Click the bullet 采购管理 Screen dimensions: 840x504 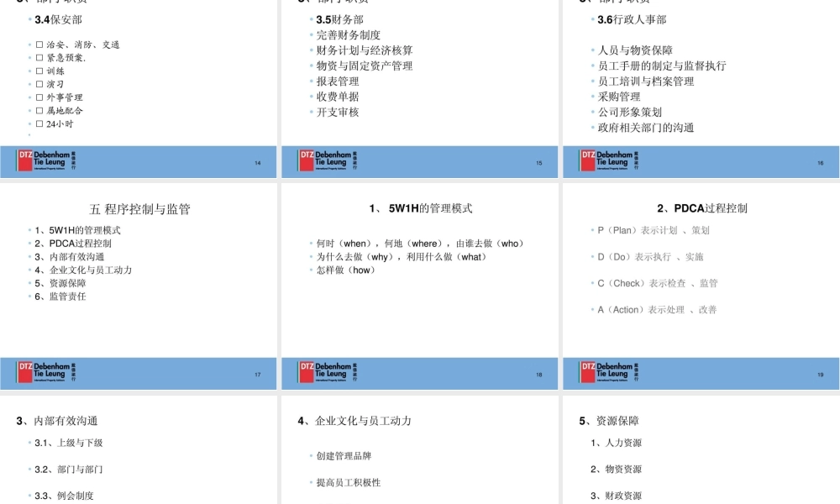pyautogui.click(x=619, y=97)
